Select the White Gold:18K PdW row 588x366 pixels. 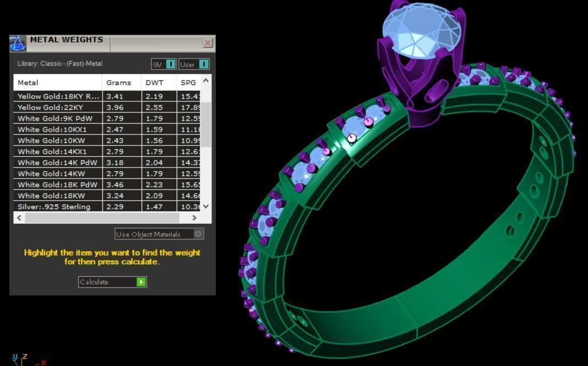[x=107, y=185]
